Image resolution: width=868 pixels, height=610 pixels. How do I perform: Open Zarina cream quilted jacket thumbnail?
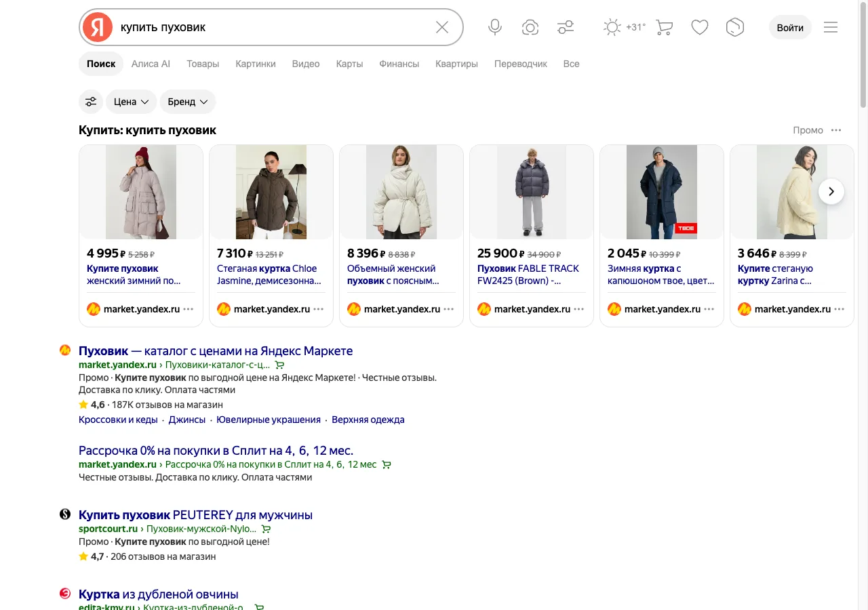(x=792, y=192)
